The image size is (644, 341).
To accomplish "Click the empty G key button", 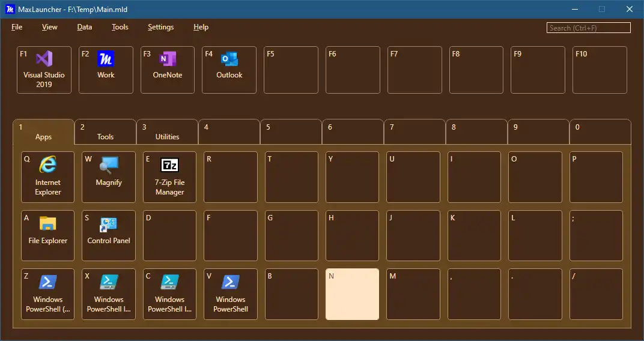I will click(x=291, y=235).
